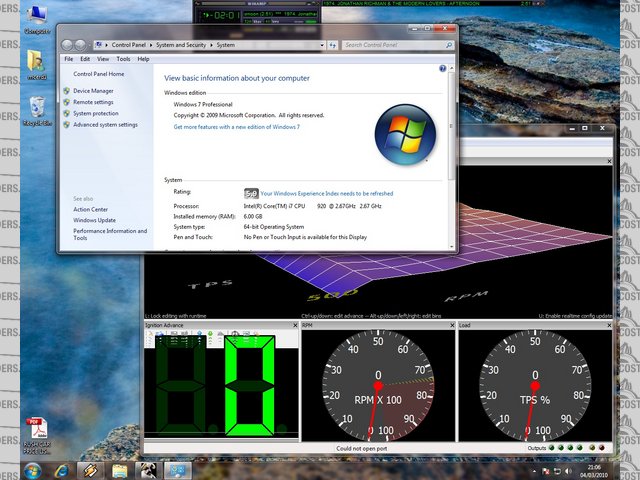
Task: Click the Windows Start orb
Action: click(33, 471)
